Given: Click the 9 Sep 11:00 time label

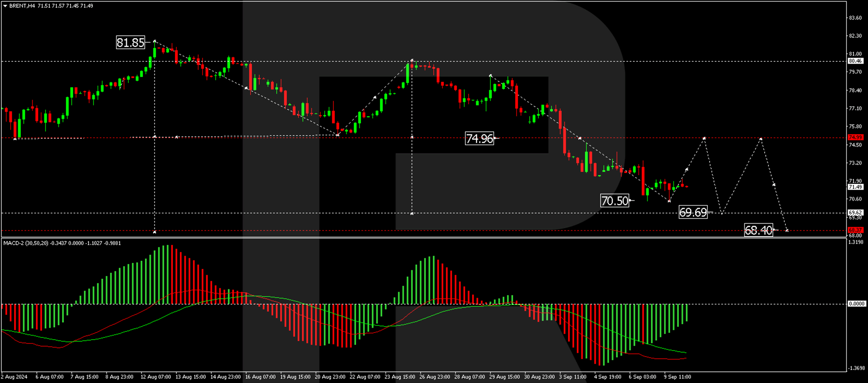Looking at the screenshot, I should click(677, 377).
